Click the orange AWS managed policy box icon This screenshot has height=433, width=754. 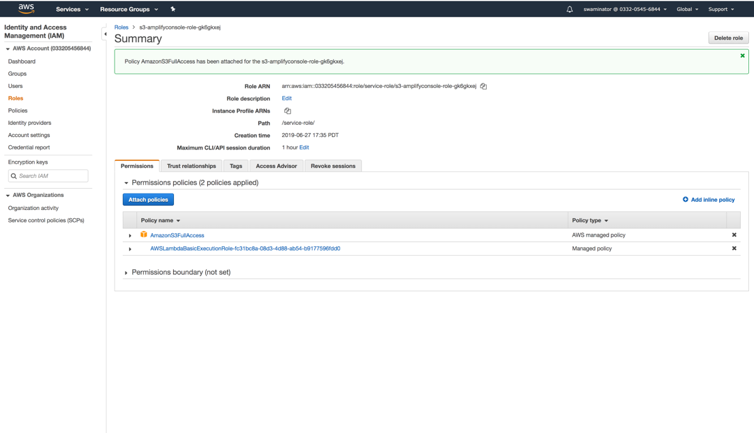(x=143, y=234)
